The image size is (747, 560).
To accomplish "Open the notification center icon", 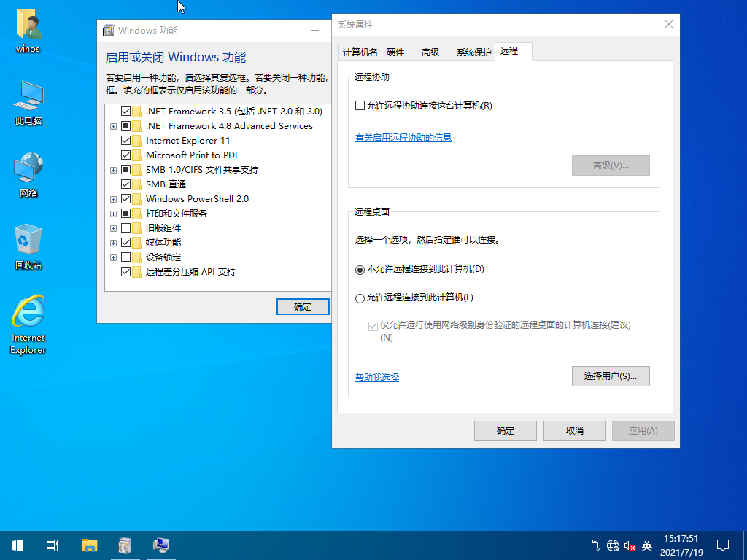I will pyautogui.click(x=723, y=545).
